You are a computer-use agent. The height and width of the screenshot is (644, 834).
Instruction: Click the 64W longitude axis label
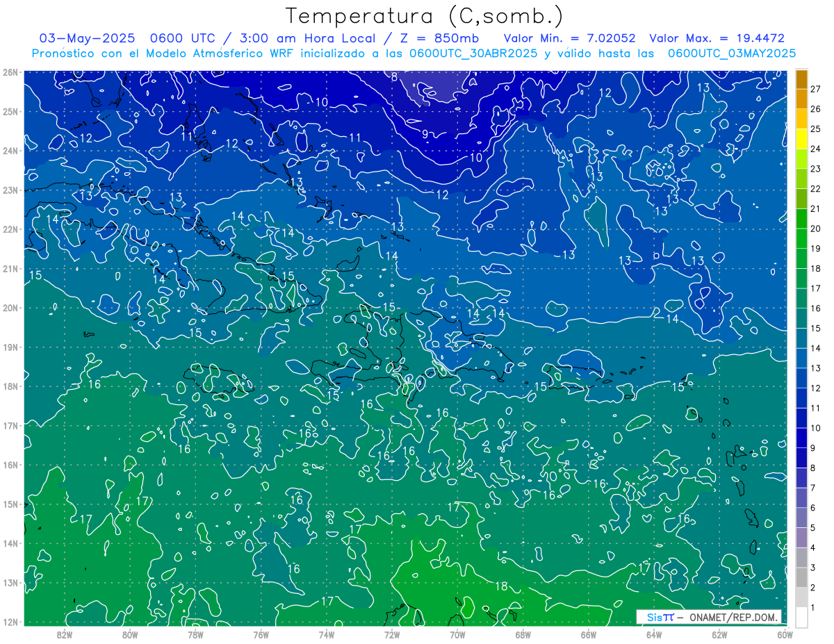(654, 634)
